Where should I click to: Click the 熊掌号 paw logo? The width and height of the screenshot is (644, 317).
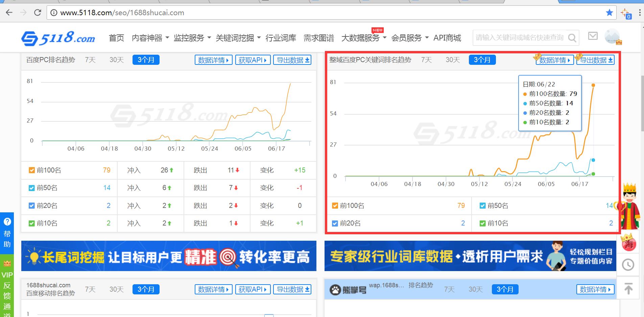(x=348, y=290)
